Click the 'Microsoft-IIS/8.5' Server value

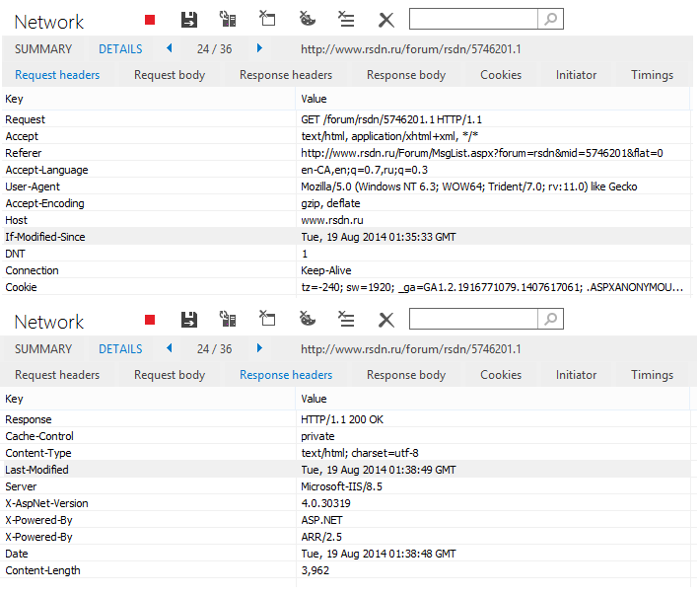(x=341, y=486)
